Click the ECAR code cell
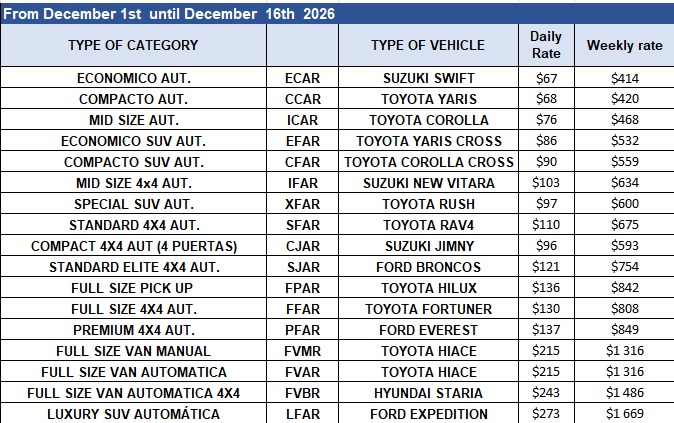674x423 pixels. [302, 78]
